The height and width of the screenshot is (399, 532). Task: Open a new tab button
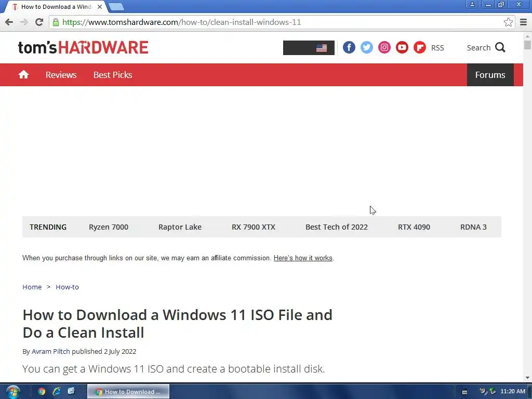pos(116,7)
